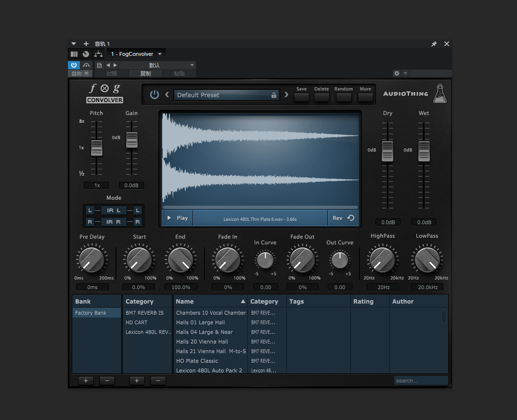Sort by Author column header
This screenshot has height=420, width=517.
tap(419, 302)
